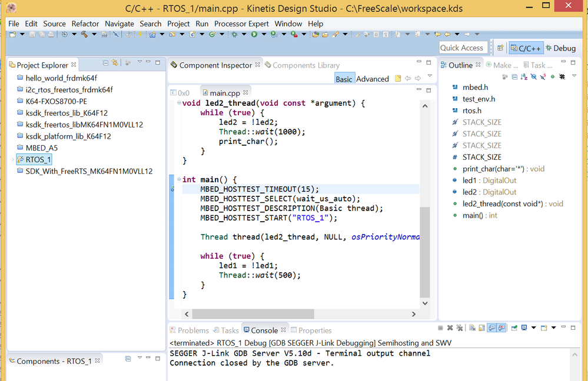This screenshot has width=588, height=381.
Task: Open Outline view menu triangle
Action: 574,76
